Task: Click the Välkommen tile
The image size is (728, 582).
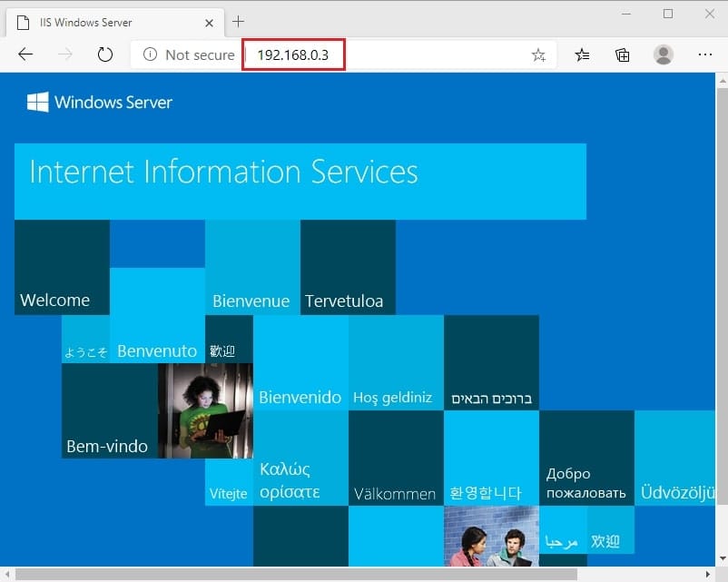Action: coord(396,459)
